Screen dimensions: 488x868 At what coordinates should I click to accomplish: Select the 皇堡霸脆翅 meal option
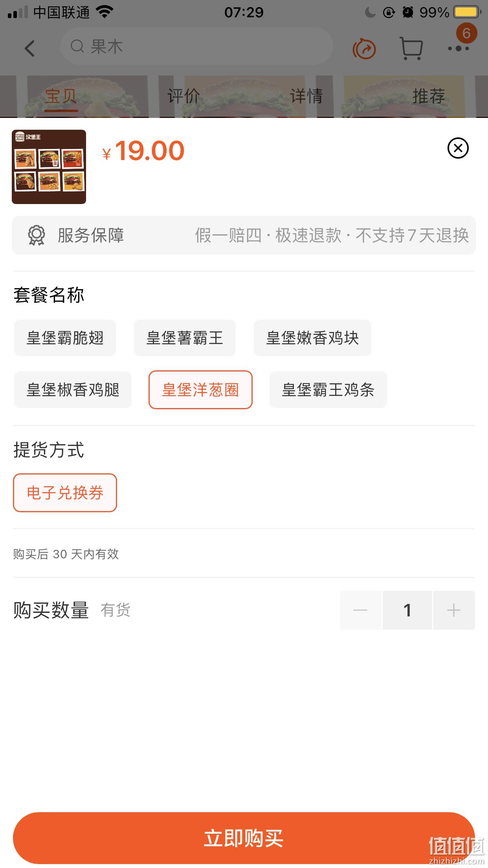[65, 338]
